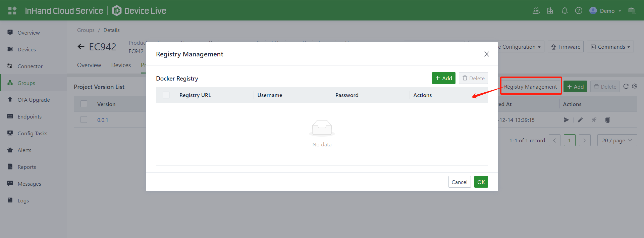The width and height of the screenshot is (644, 238).
Task: Open table settings gear icon
Action: 635,87
